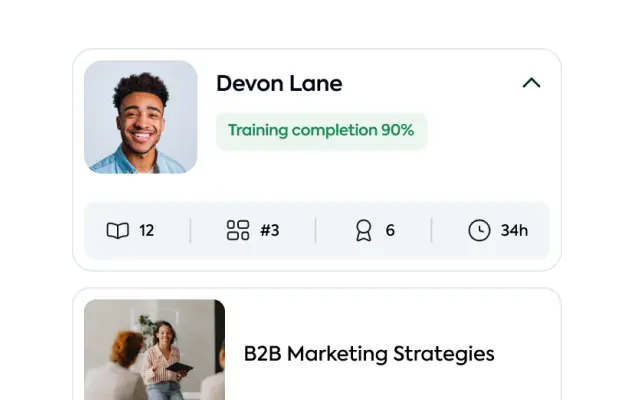Select the 12 courses count
Viewport: 632px width, 400px height.
[147, 231]
